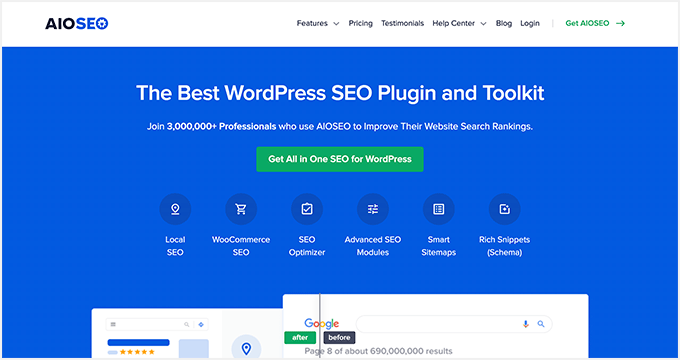The image size is (680, 360).
Task: Click the AIOSEO logo
Action: (77, 23)
